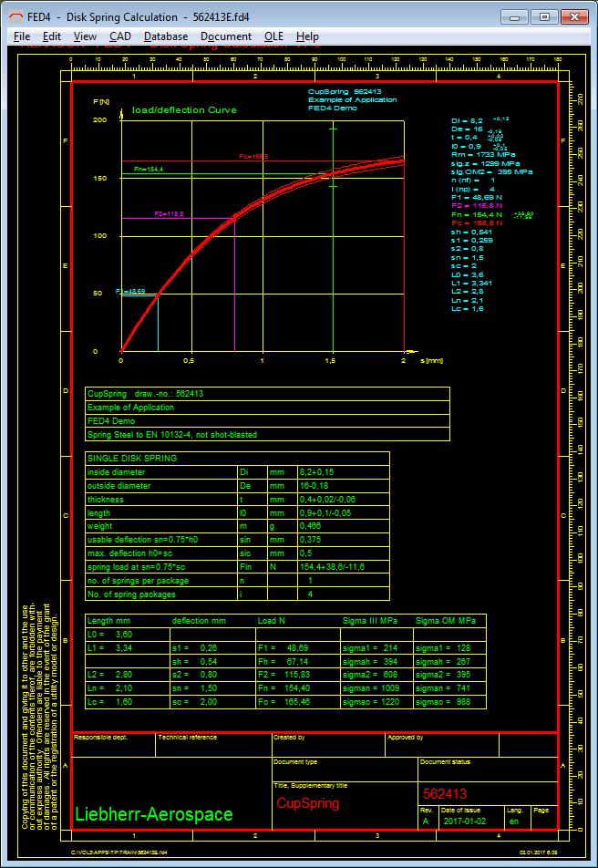Click the file path at bottom left of drawing
This screenshot has height=868, width=598.
[119, 852]
